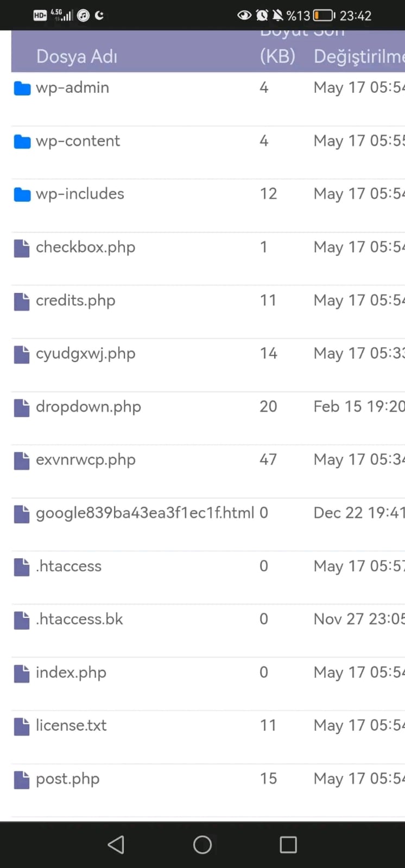
Task: Open the google839ba43ea3f1ec1f.html file
Action: pos(145,513)
